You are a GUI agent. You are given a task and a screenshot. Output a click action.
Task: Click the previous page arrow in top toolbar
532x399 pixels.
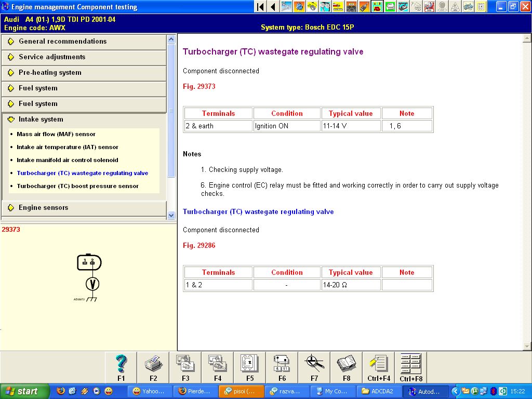click(273, 7)
